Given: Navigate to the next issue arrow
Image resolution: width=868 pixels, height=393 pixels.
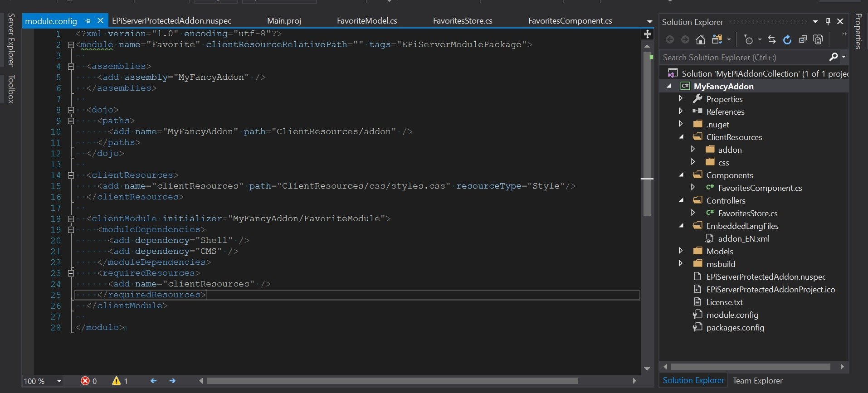Looking at the screenshot, I should coord(172,381).
